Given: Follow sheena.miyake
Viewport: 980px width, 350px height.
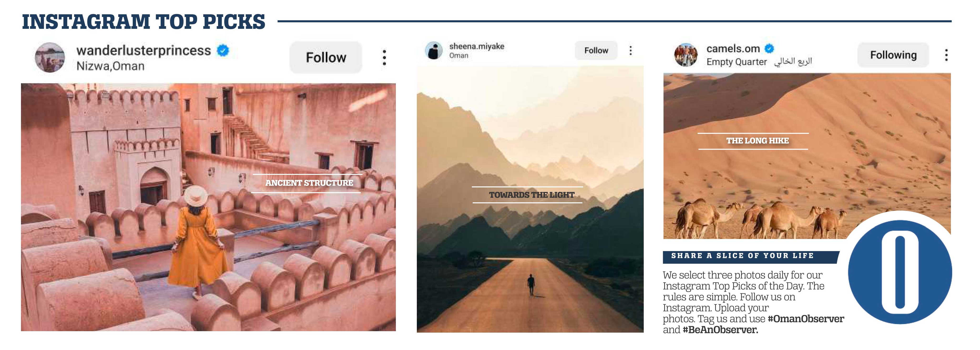Looking at the screenshot, I should click(x=596, y=51).
